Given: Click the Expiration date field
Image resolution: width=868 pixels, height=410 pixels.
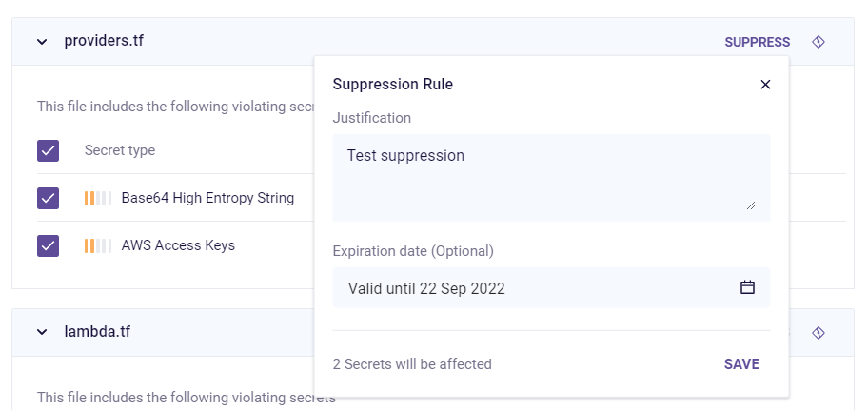Looking at the screenshot, I should tap(533, 288).
